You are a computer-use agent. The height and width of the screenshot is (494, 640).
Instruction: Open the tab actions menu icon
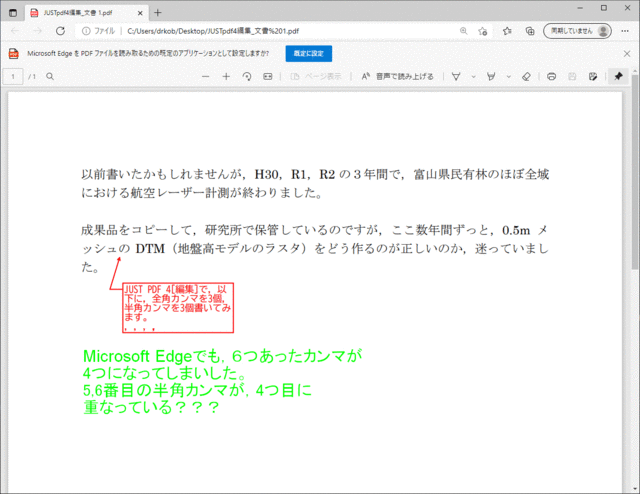[13, 13]
